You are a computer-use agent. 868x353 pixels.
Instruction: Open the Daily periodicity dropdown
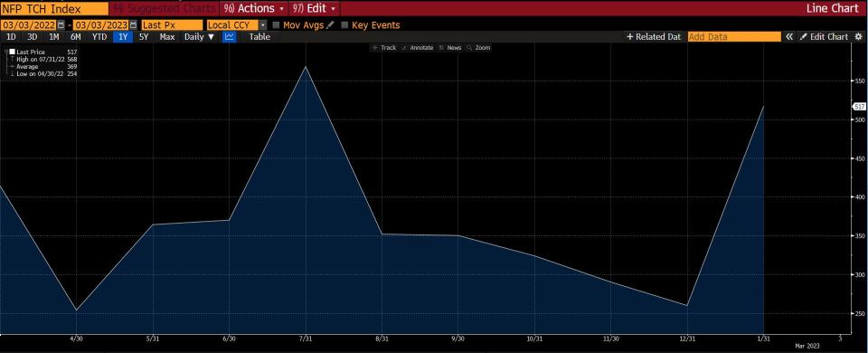click(x=199, y=36)
